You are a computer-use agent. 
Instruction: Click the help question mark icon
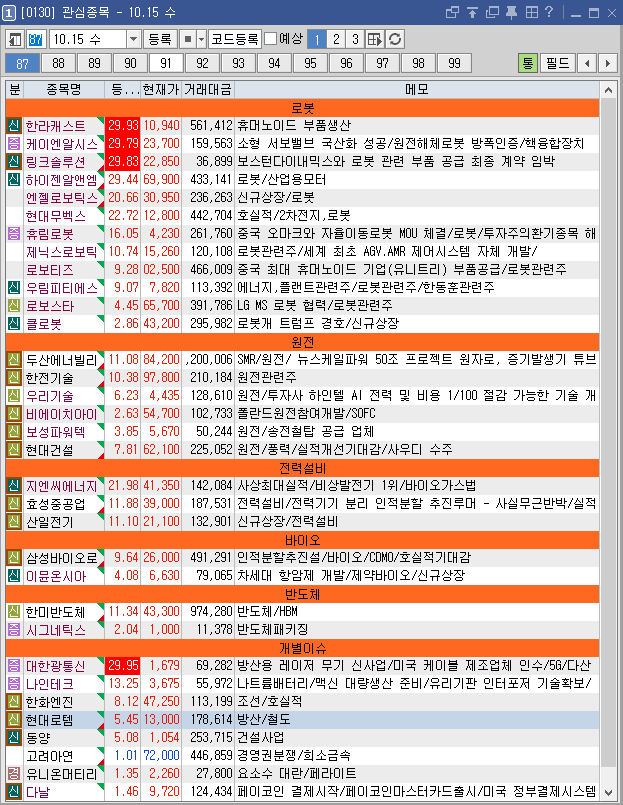click(547, 12)
